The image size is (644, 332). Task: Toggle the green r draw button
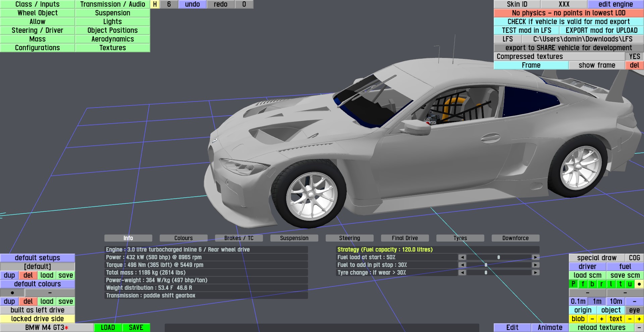pos(602,284)
